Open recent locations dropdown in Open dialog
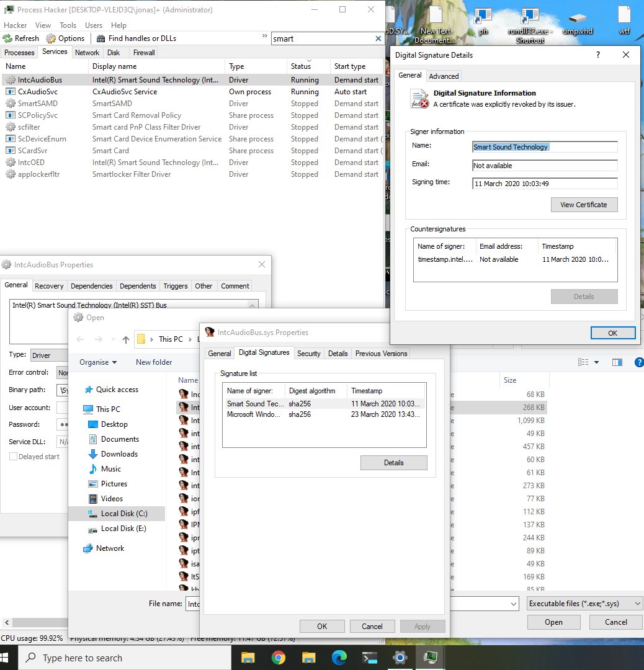 point(114,339)
